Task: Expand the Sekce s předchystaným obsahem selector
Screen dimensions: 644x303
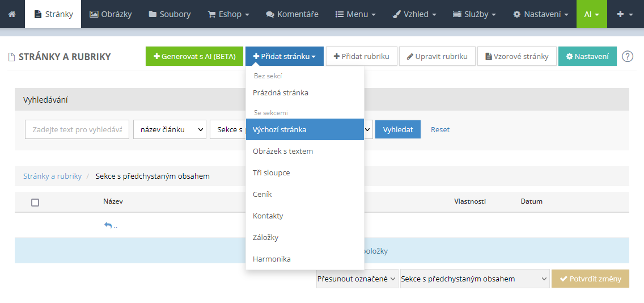Action: [474, 279]
